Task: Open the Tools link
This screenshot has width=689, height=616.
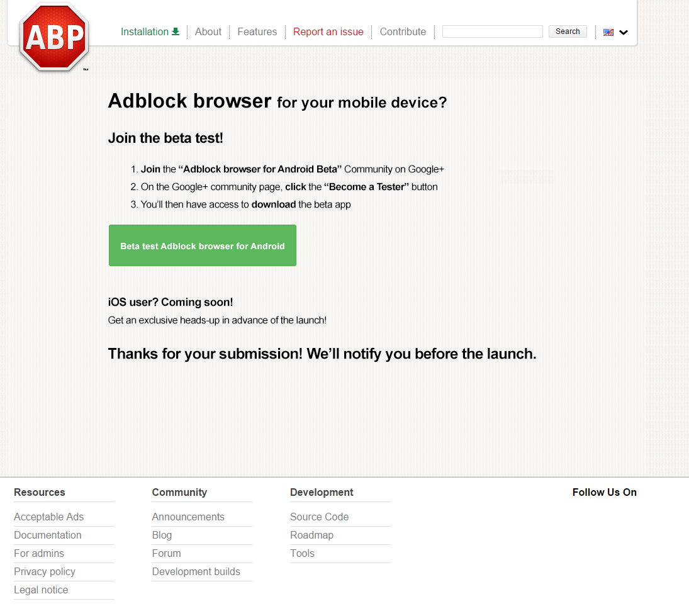Action: point(302,553)
